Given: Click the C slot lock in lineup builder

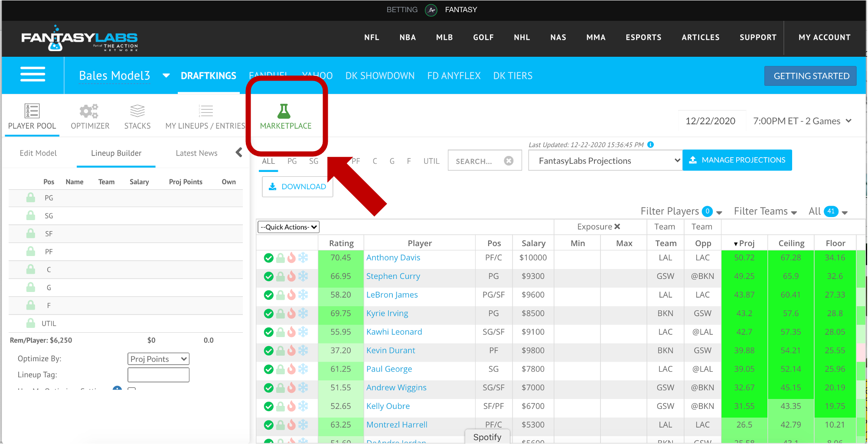Looking at the screenshot, I should pyautogui.click(x=30, y=269).
